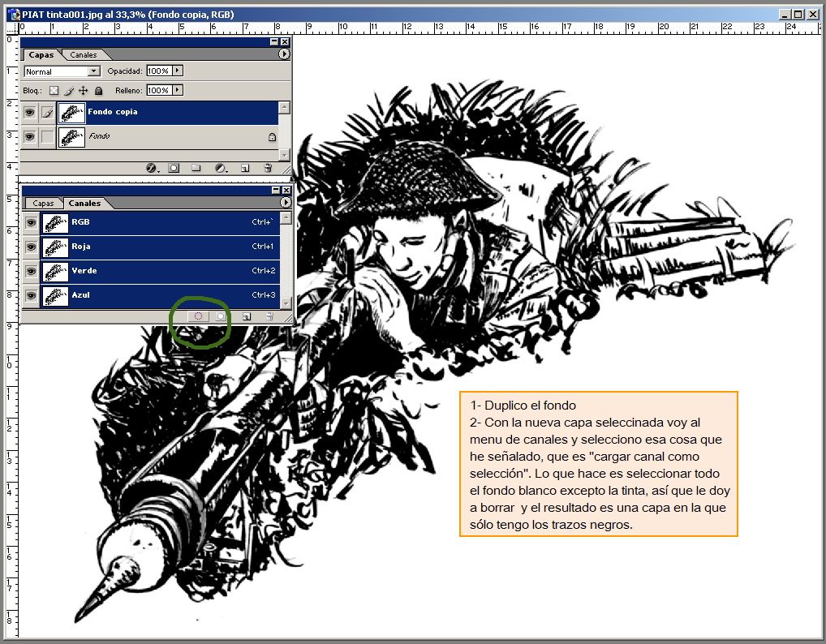Click the channels panel scroll down arrow

click(x=286, y=303)
